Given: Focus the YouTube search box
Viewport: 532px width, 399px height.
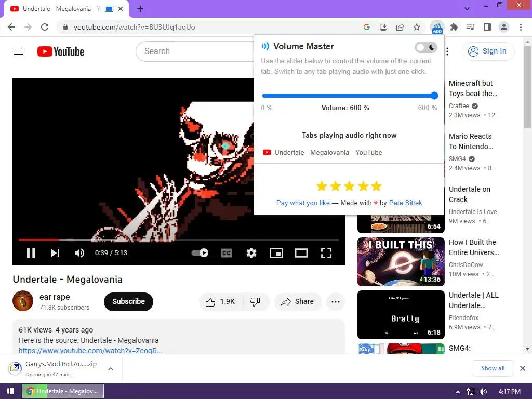Looking at the screenshot, I should (x=195, y=51).
